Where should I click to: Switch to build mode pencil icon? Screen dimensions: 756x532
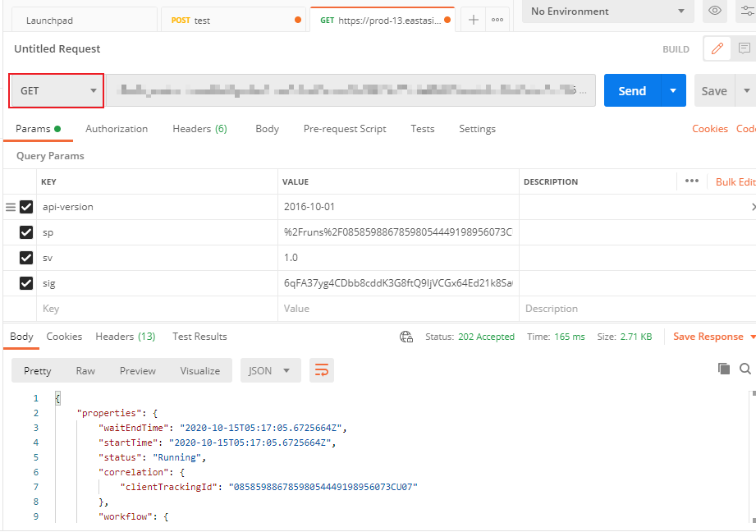click(x=717, y=48)
